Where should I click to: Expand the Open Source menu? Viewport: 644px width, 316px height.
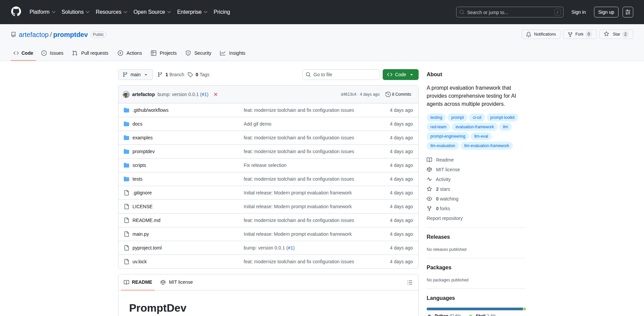coord(152,12)
